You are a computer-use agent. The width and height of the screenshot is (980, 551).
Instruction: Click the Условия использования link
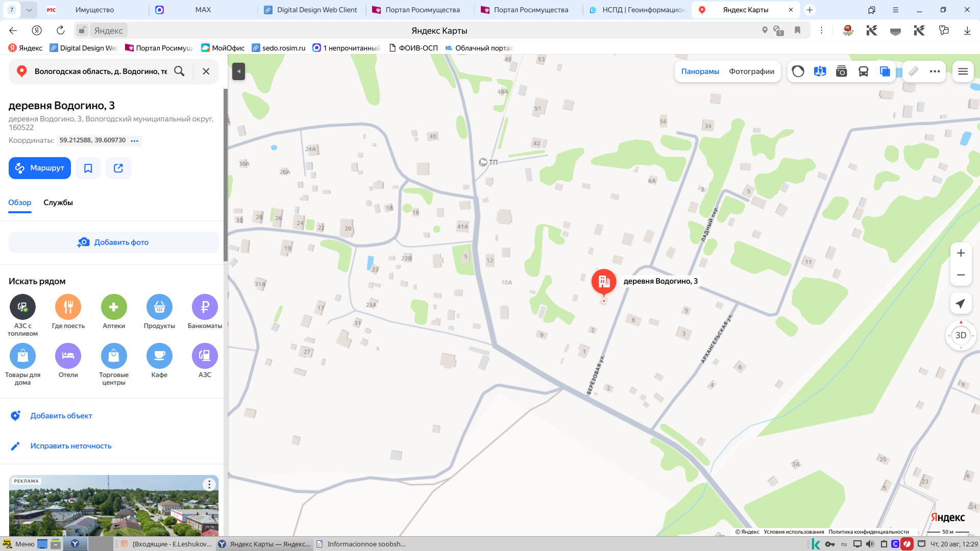(x=794, y=532)
